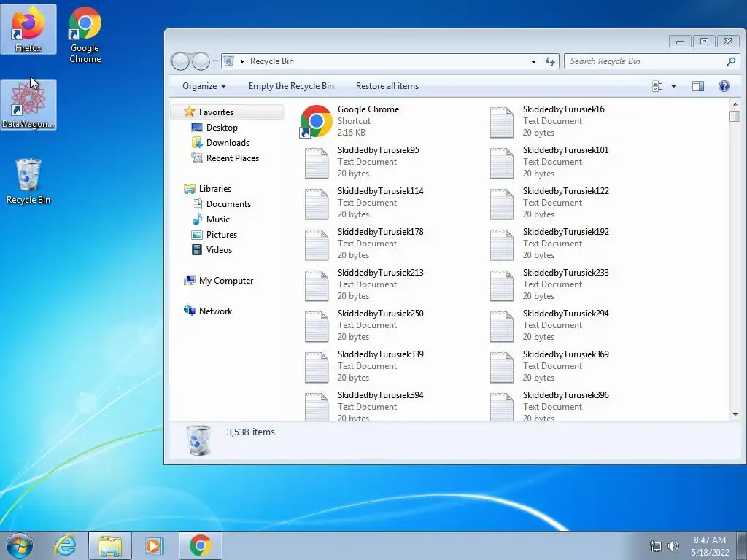Select Libraries in navigation pane

point(215,189)
